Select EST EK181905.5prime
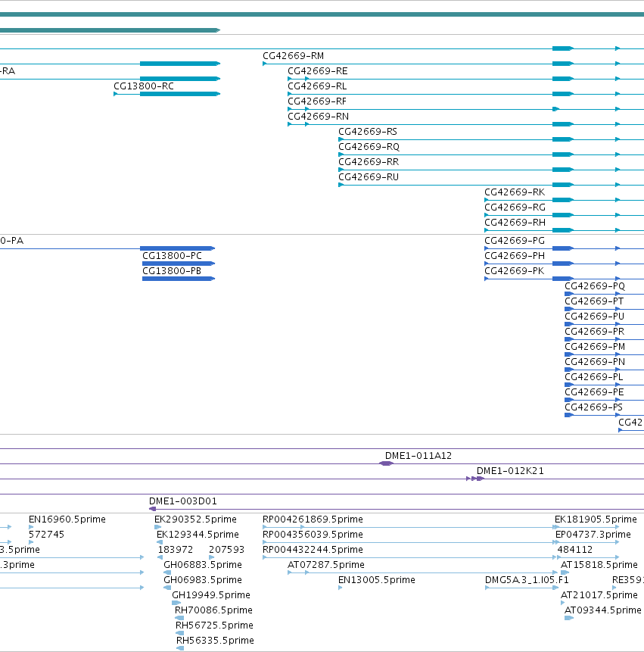 (596, 519)
